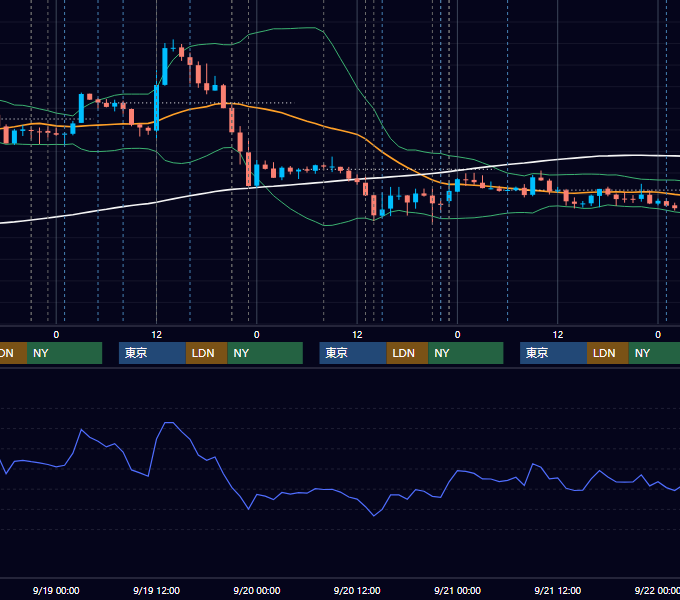Screen dimensions: 680x600
Task: Click the hour label 12 above 9/20 12:00
Action: (357, 335)
